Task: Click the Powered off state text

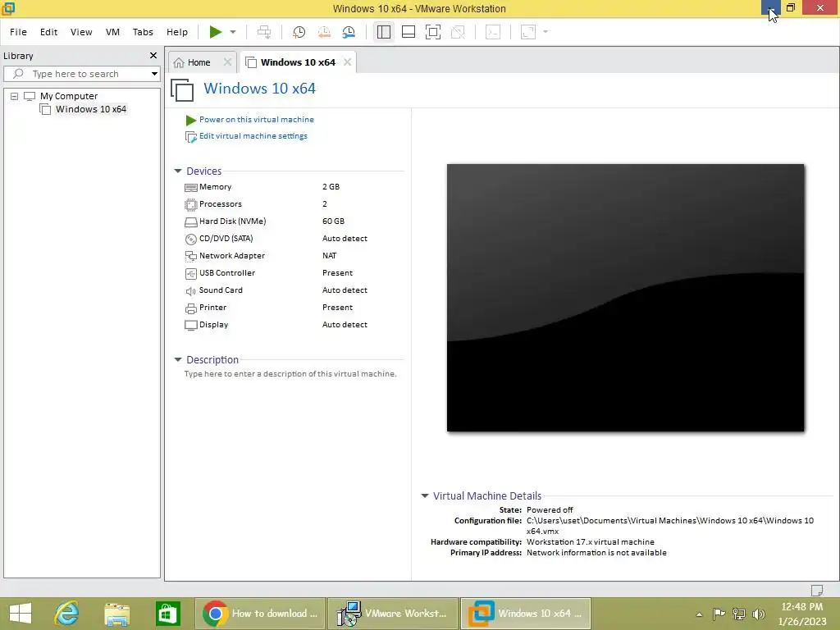Action: point(550,510)
